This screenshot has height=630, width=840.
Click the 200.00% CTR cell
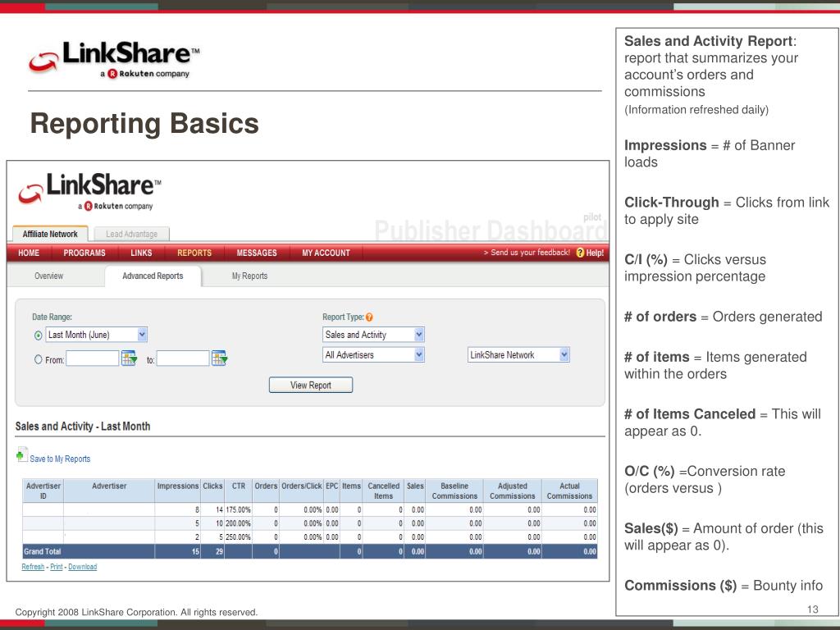[x=239, y=523]
